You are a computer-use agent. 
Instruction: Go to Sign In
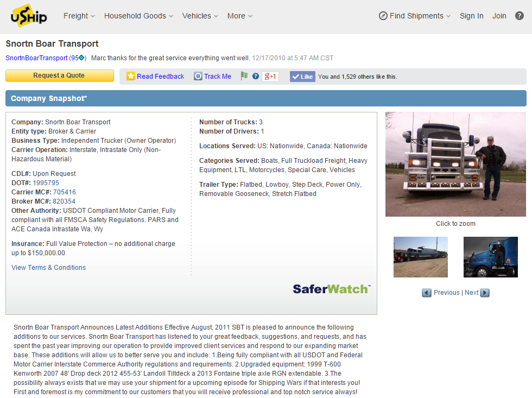pyautogui.click(x=471, y=16)
